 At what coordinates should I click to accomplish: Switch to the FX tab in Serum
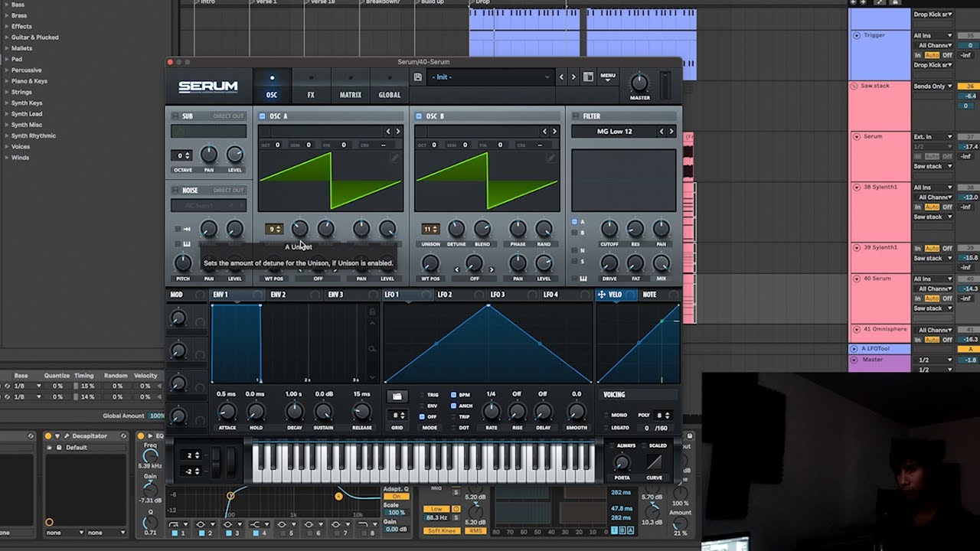click(x=311, y=87)
